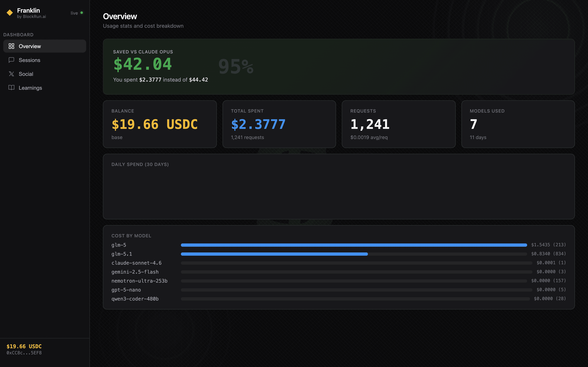This screenshot has width=588, height=367.
Task: Click the glm-5.1 cost progress bar
Action: tap(274, 254)
